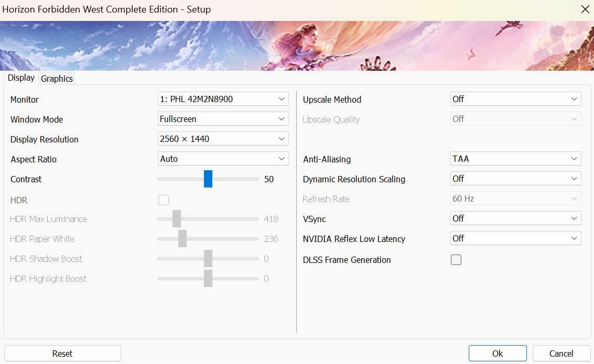Select the Display tab
The width and height of the screenshot is (594, 364).
tap(21, 78)
